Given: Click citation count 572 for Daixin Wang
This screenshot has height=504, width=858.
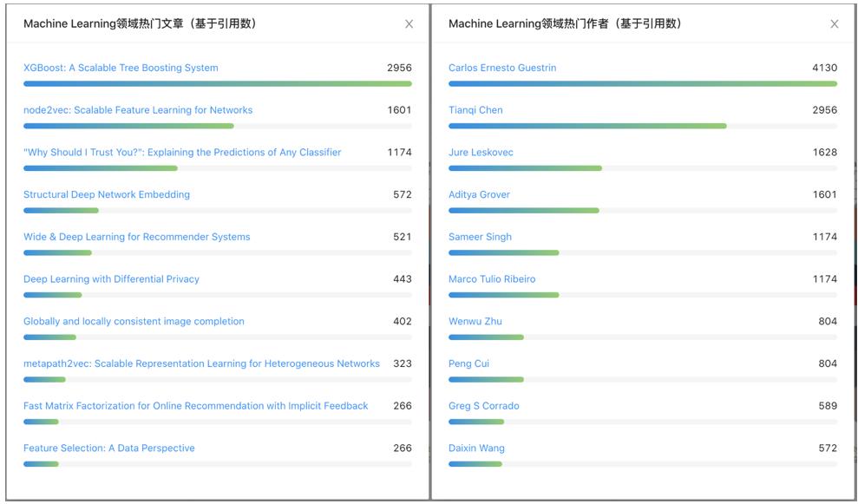Looking at the screenshot, I should coord(828,448).
